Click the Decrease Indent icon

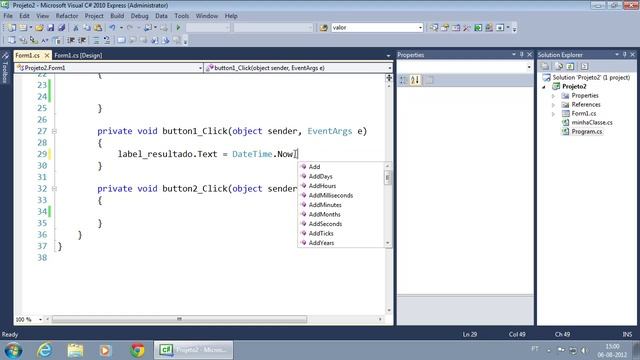pos(71,40)
